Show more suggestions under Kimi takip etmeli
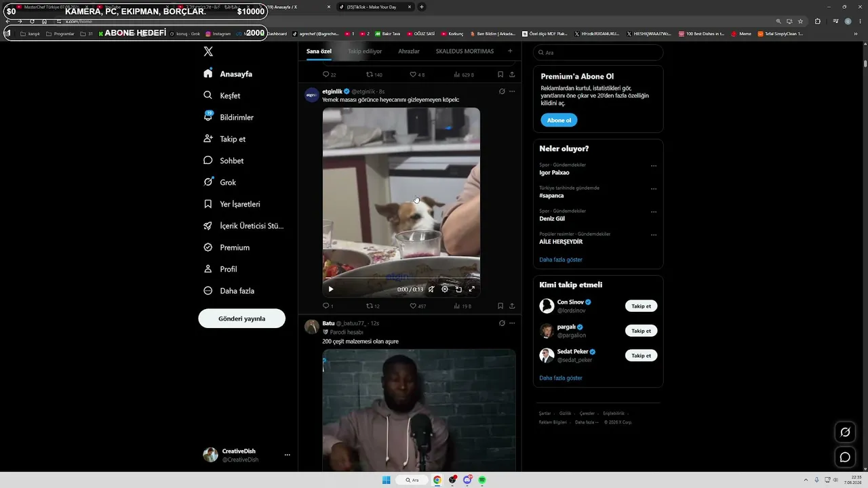The width and height of the screenshot is (868, 488). tap(561, 378)
